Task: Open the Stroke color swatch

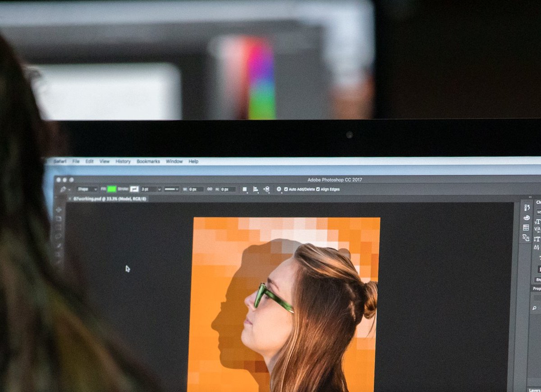Action: pyautogui.click(x=134, y=189)
